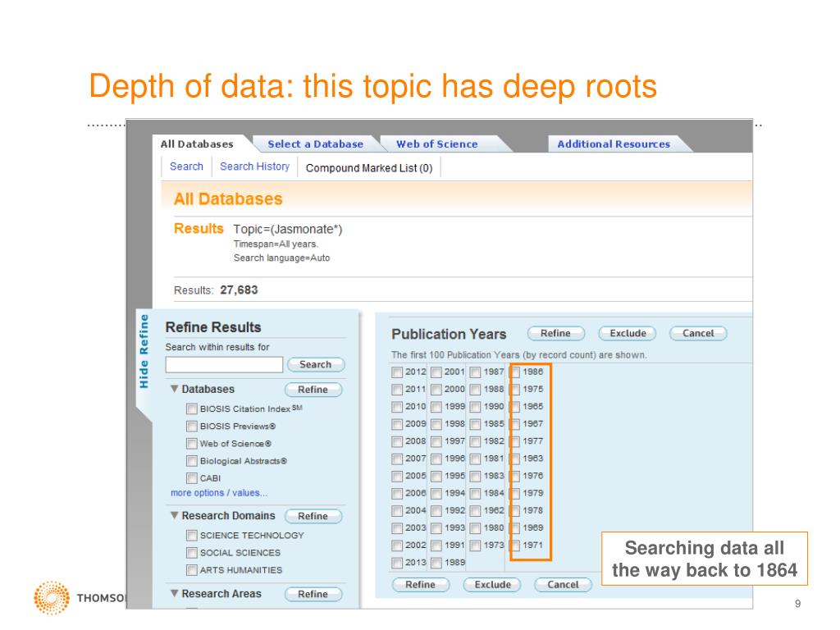Tick the 1987 publication year checkbox

click(x=475, y=372)
